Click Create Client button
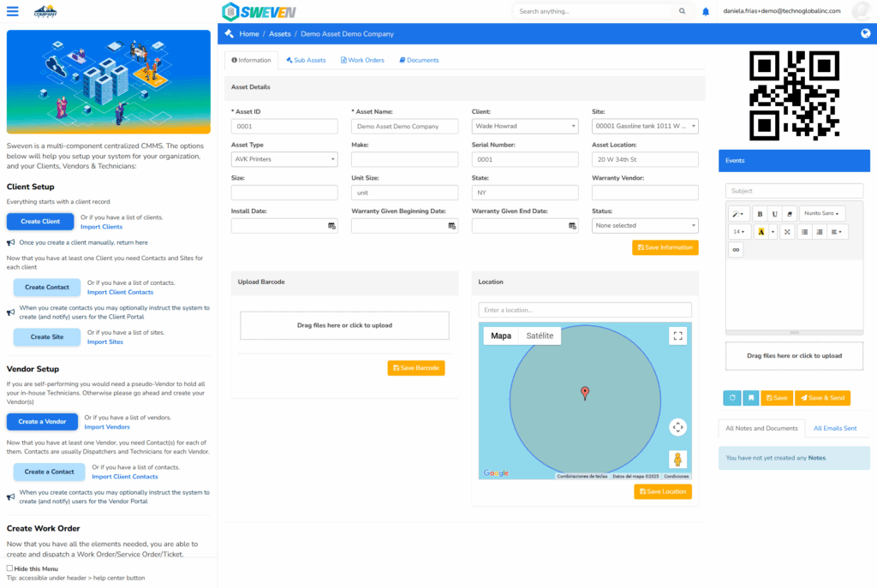877x588 pixels. 40,222
